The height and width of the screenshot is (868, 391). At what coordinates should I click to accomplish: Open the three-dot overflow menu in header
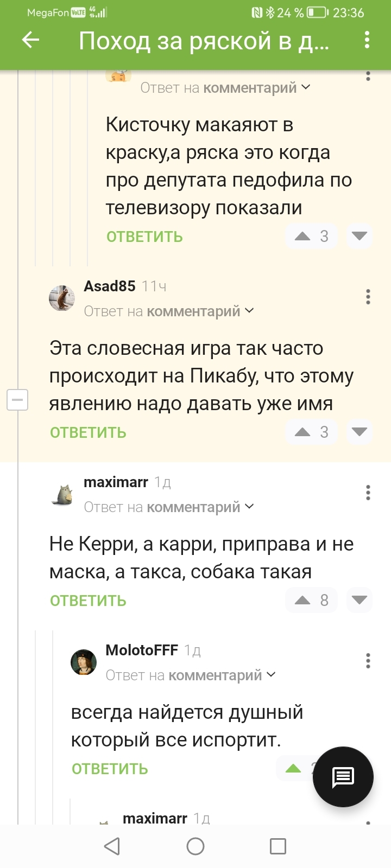coord(368,40)
